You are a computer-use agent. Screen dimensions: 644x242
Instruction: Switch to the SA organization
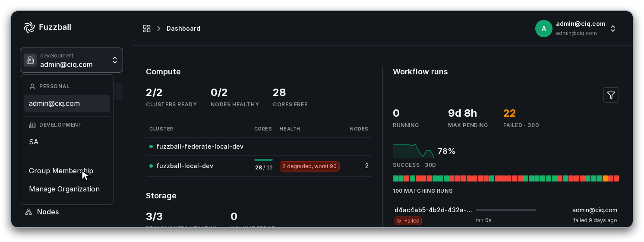[67, 142]
